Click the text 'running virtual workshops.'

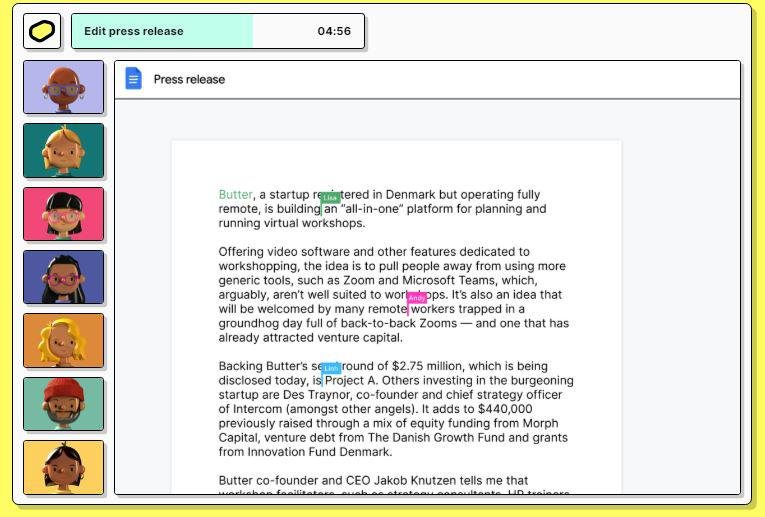292,223
